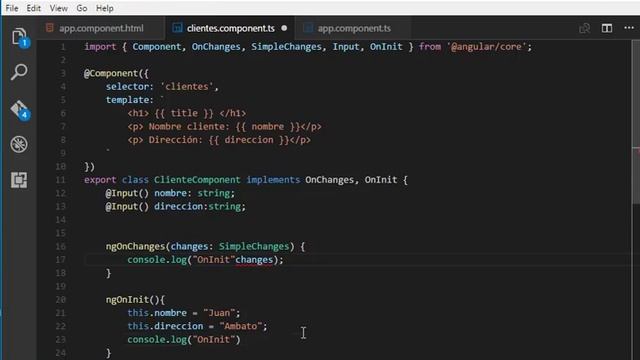Click the 'changes' word underlined in red

coord(254,260)
